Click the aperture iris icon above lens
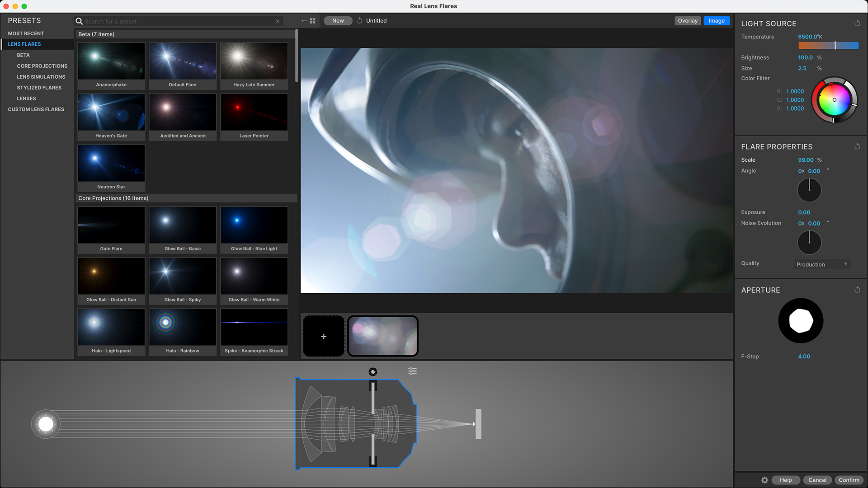The height and width of the screenshot is (488, 868). point(373,372)
